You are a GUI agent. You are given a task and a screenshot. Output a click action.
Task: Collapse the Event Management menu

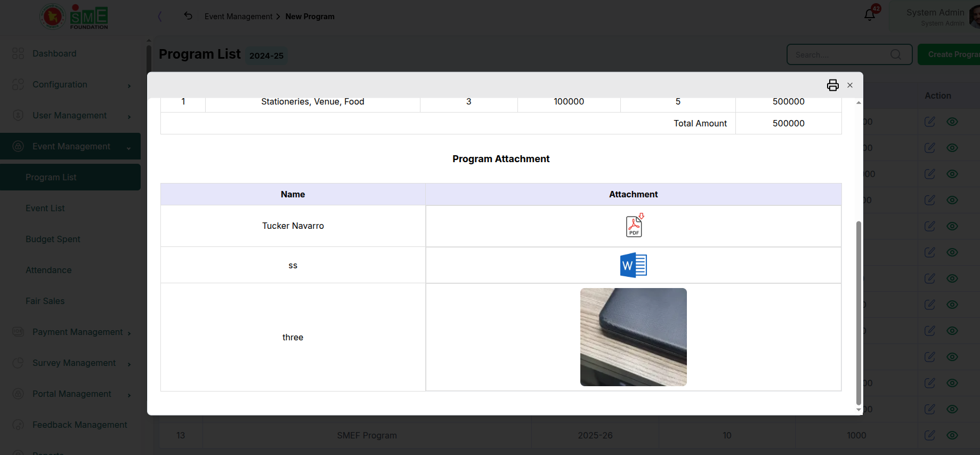tap(70, 146)
